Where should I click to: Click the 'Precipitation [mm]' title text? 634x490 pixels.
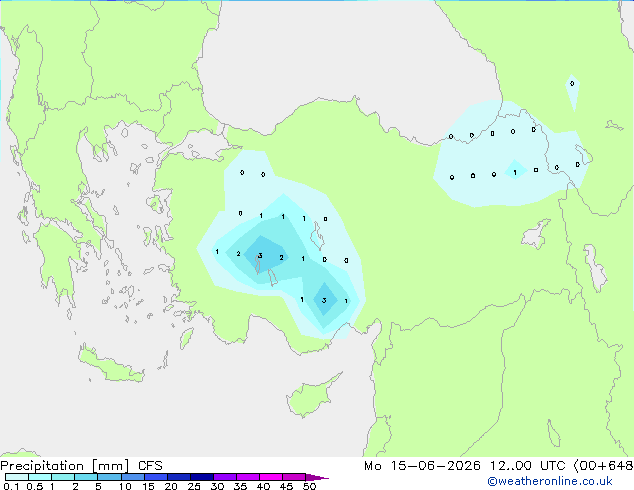click(65, 466)
